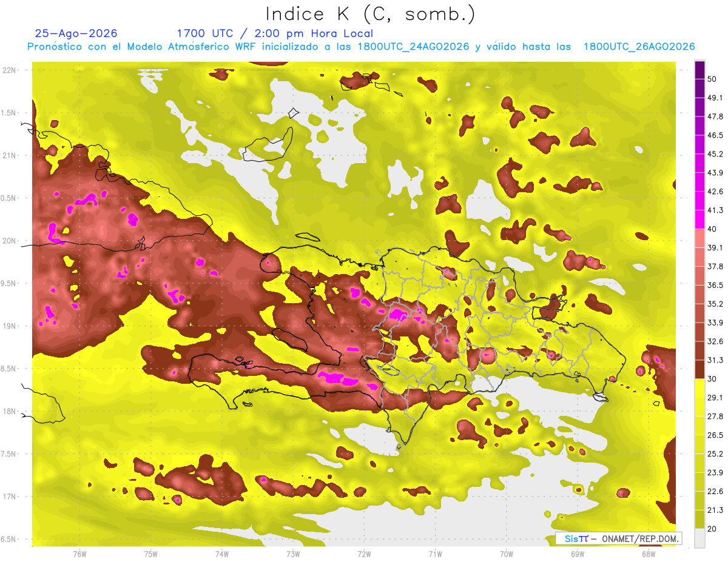This screenshot has height=562, width=728.
Task: Click the "68W" longitude label
Action: tap(649, 554)
